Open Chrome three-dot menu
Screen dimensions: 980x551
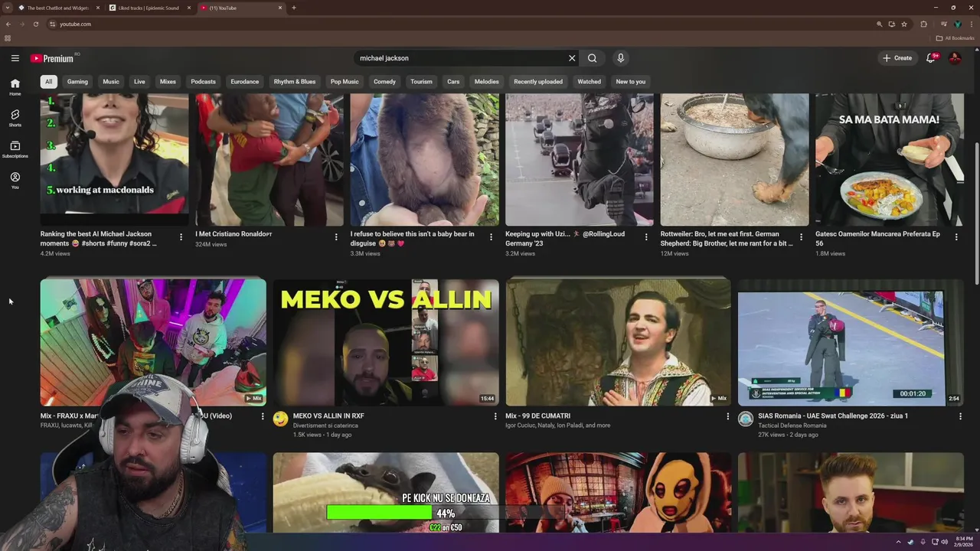coord(972,24)
